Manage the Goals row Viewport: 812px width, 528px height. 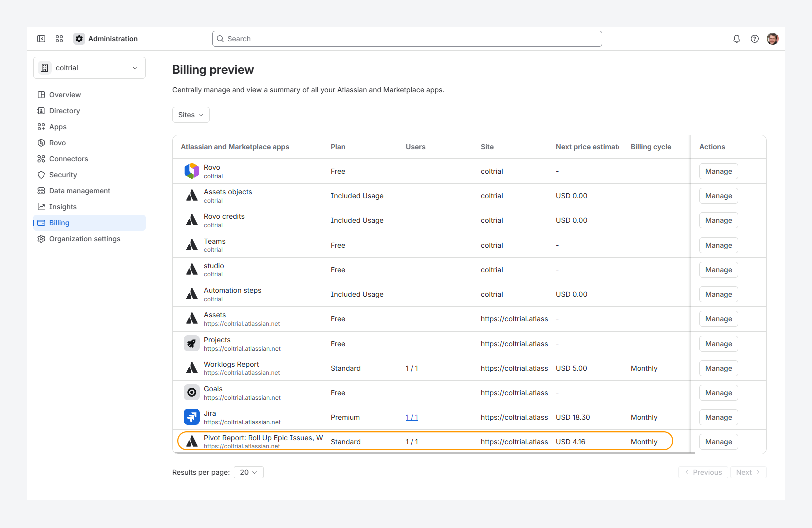click(719, 393)
